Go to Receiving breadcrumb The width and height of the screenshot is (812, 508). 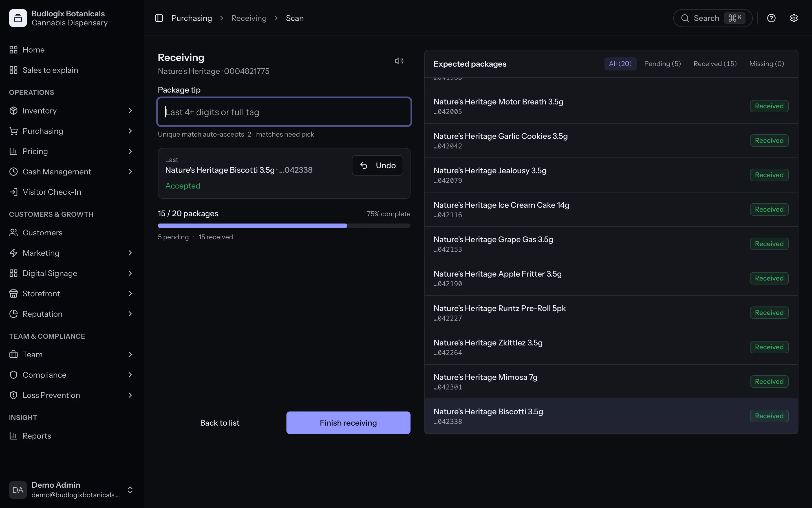click(249, 18)
